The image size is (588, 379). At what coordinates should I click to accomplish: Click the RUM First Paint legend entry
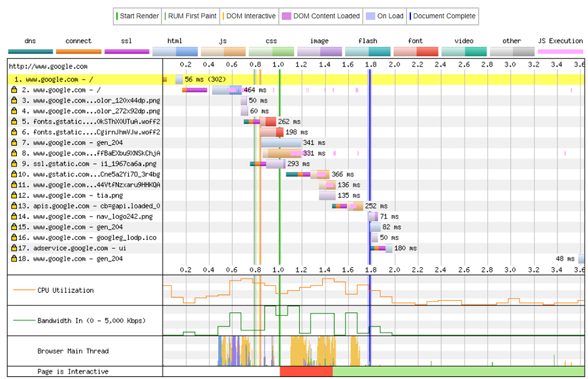point(191,16)
